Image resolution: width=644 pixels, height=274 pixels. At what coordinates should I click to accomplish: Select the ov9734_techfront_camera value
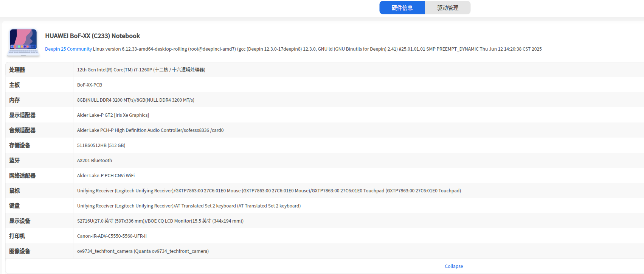tap(143, 251)
